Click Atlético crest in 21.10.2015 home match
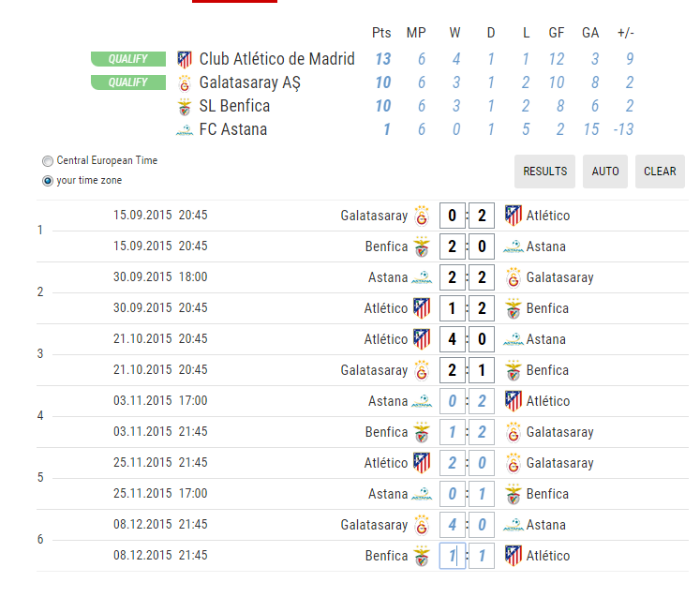Screen dimensions: 700x597 (x=422, y=339)
